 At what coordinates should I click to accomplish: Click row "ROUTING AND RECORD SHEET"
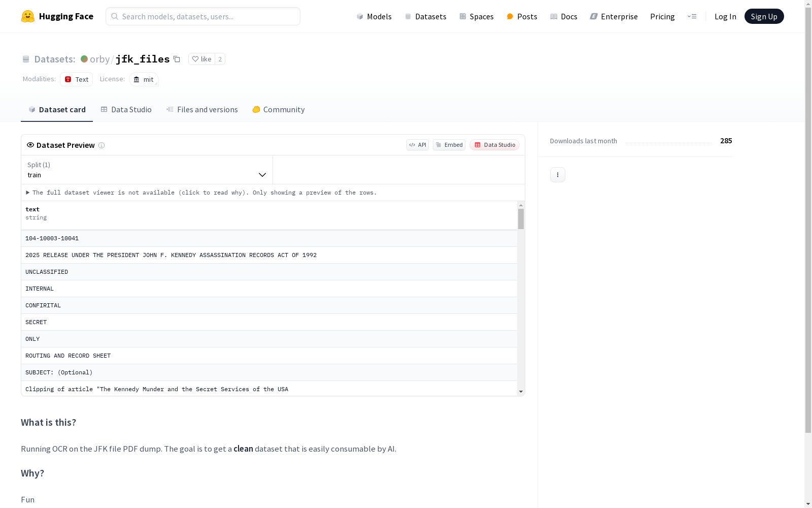coord(269,356)
